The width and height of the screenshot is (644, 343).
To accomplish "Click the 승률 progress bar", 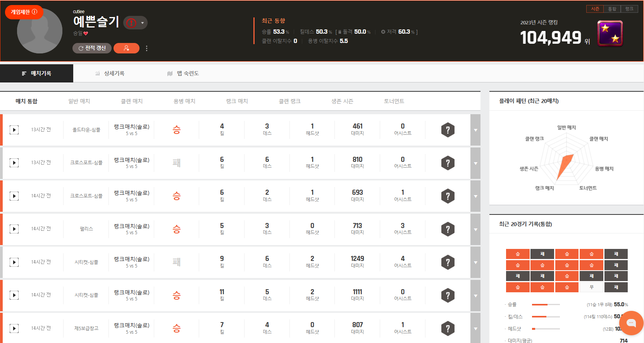I will click(546, 305).
